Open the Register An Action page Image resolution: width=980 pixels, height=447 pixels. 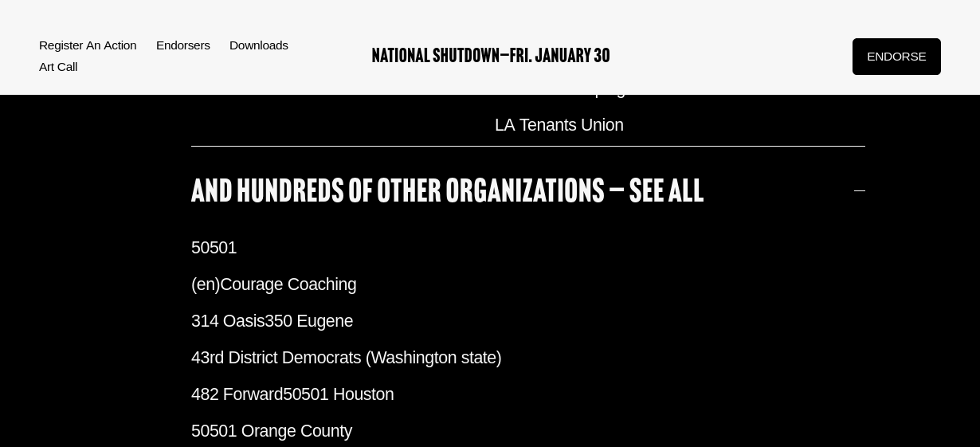pos(88,45)
